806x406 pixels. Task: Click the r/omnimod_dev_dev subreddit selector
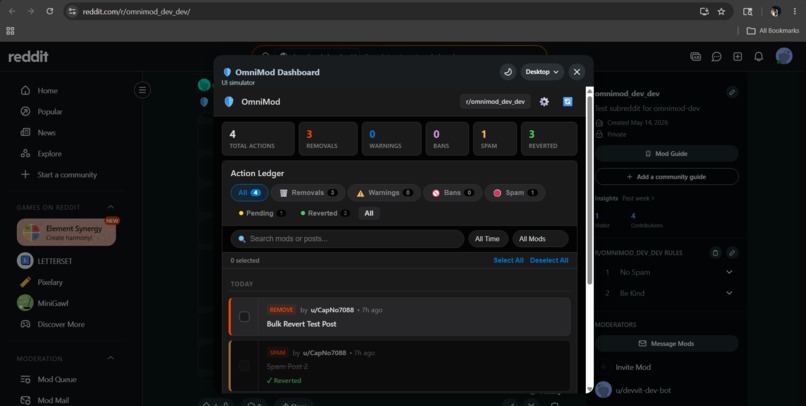point(495,102)
